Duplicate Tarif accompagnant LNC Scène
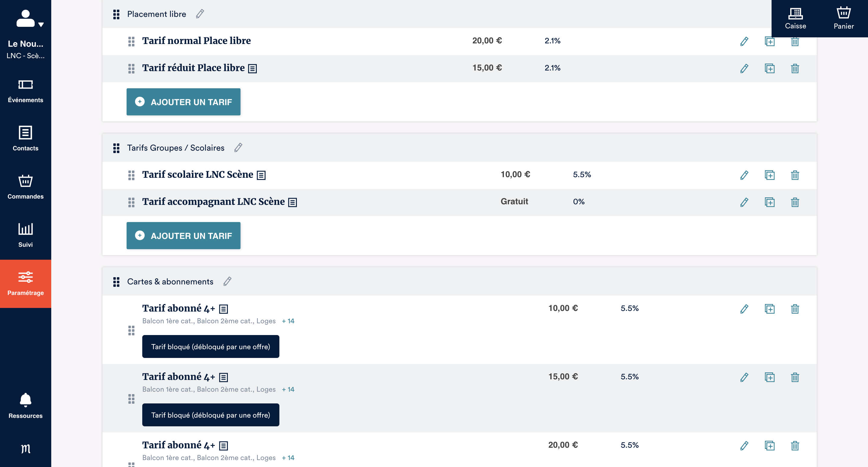This screenshot has height=467, width=868. point(770,202)
